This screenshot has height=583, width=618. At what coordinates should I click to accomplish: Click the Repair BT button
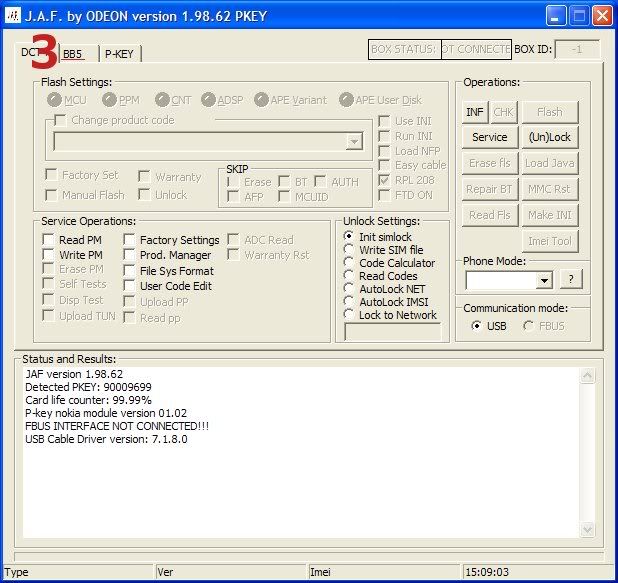pyautogui.click(x=490, y=189)
